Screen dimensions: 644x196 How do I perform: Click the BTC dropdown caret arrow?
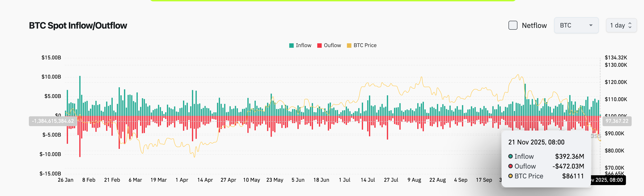[x=591, y=25]
